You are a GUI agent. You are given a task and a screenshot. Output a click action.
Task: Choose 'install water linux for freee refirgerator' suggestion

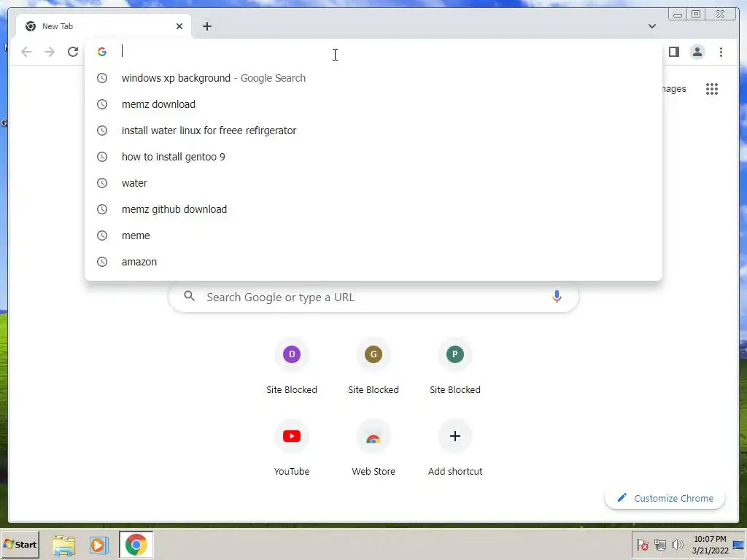pyautogui.click(x=373, y=131)
